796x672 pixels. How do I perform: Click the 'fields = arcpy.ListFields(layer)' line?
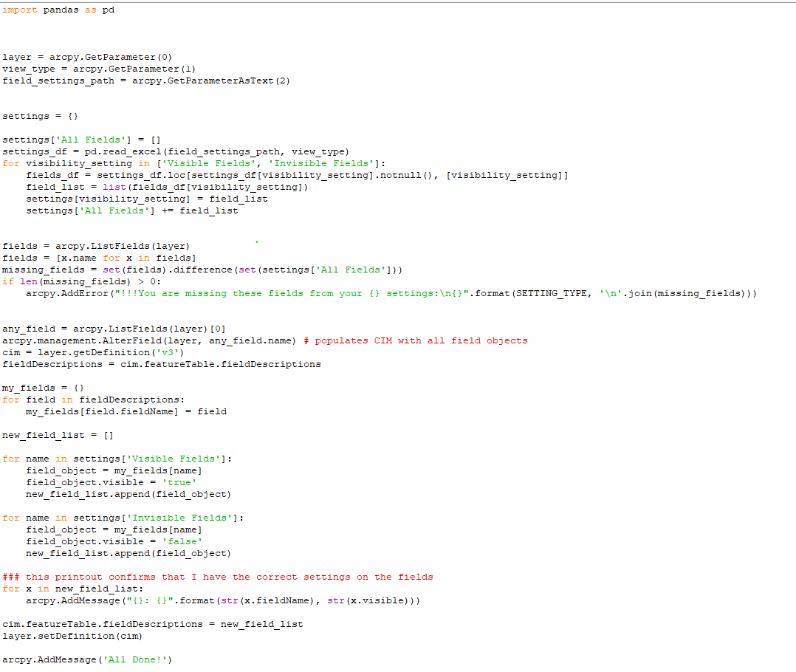[x=96, y=246]
